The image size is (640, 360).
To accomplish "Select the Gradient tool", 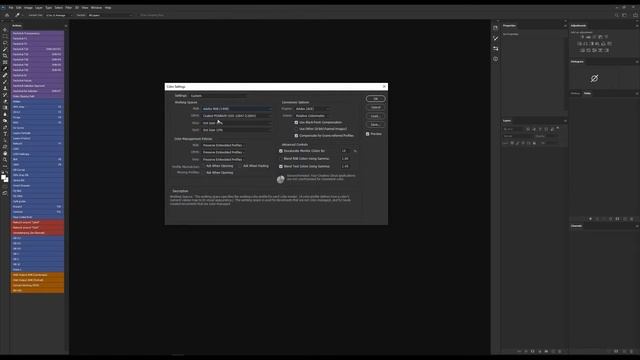I will coord(5,108).
